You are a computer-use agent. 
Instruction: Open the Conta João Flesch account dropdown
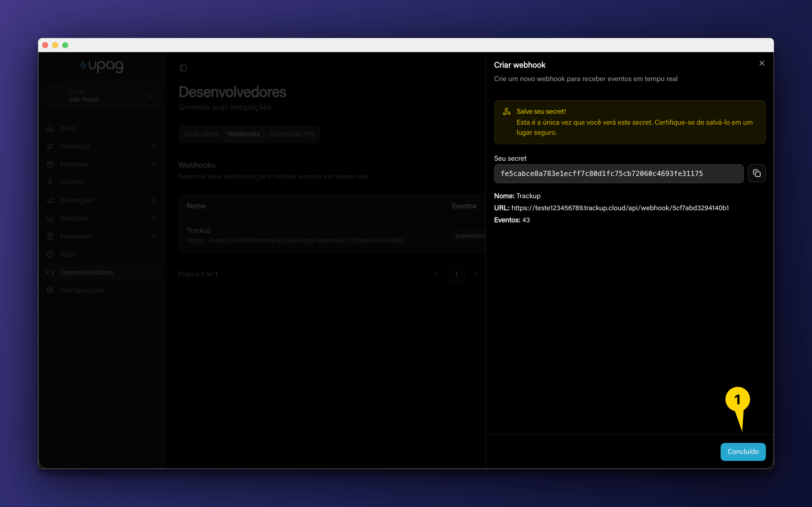102,96
